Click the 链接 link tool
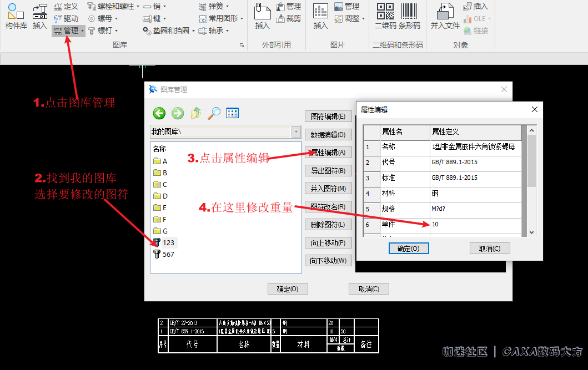Image resolution: width=588 pixels, height=370 pixels. 475,31
